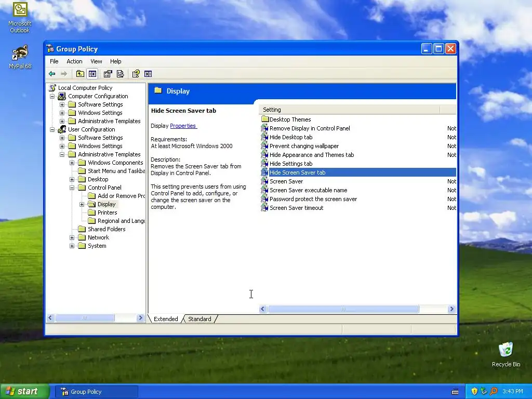
Task: Click the tree pane scroll right arrow
Action: coord(140,317)
